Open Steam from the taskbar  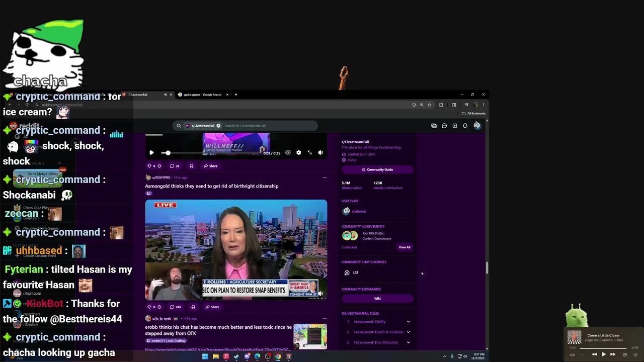[x=236, y=356]
